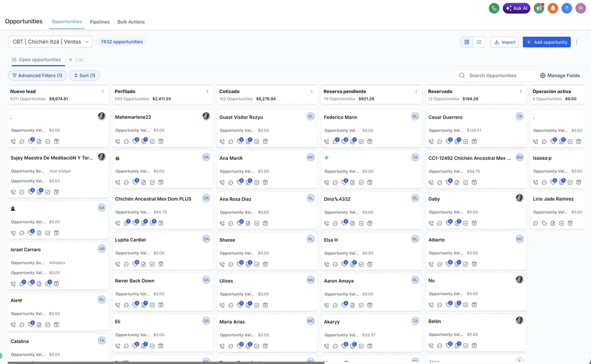Image resolution: width=591 pixels, height=364 pixels.
Task: Calendar icon on Ulises card
Action: tap(265, 304)
